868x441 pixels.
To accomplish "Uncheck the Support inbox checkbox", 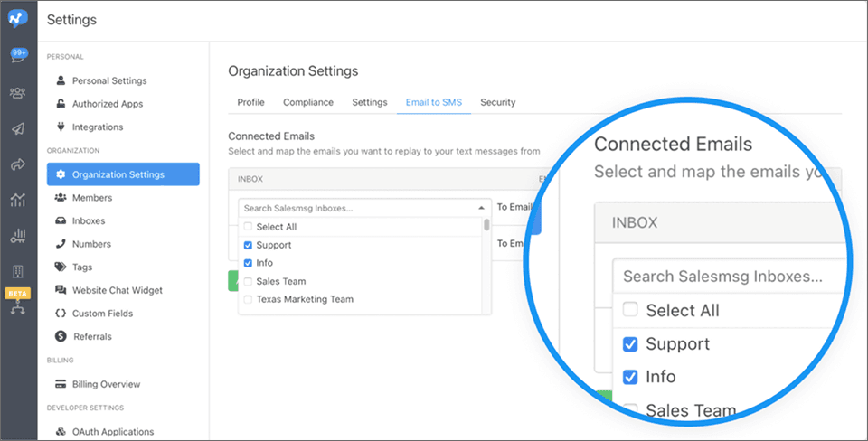I will (x=248, y=245).
